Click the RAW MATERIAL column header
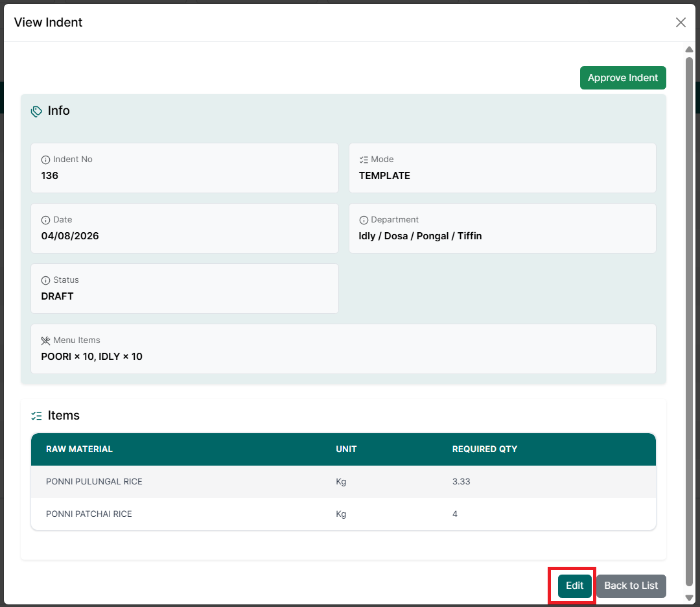The height and width of the screenshot is (607, 700). point(80,449)
